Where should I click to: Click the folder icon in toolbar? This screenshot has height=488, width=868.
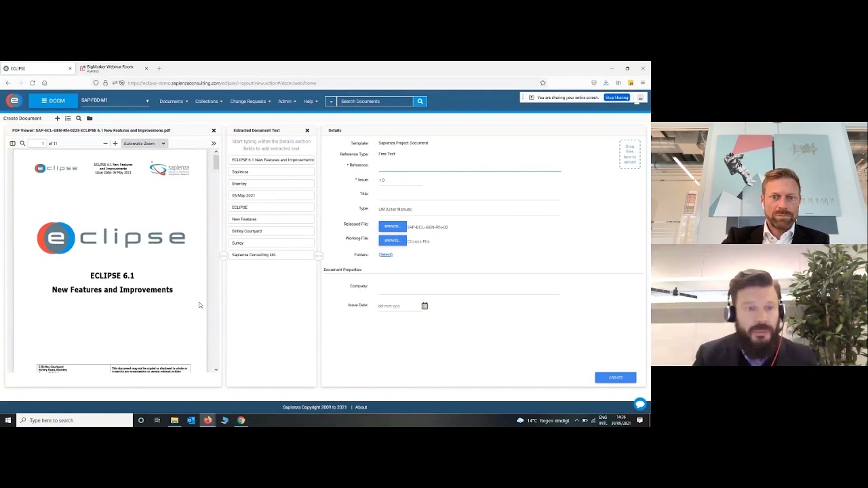90,119
